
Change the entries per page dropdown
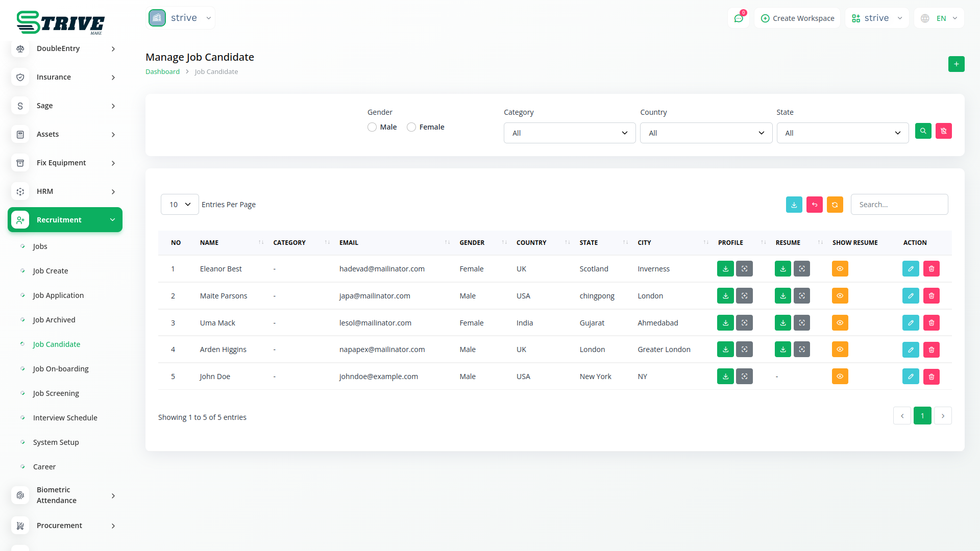pyautogui.click(x=180, y=205)
